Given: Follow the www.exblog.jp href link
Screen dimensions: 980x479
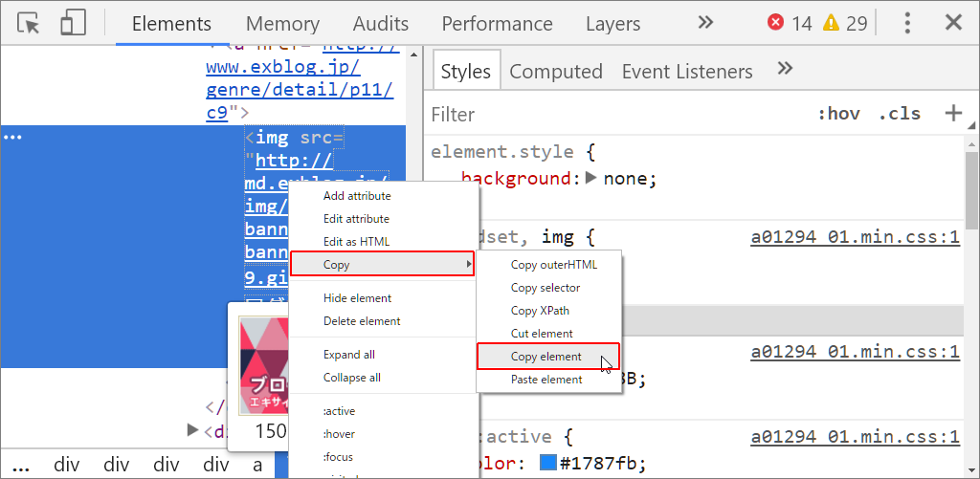Looking at the screenshot, I should 283,66.
